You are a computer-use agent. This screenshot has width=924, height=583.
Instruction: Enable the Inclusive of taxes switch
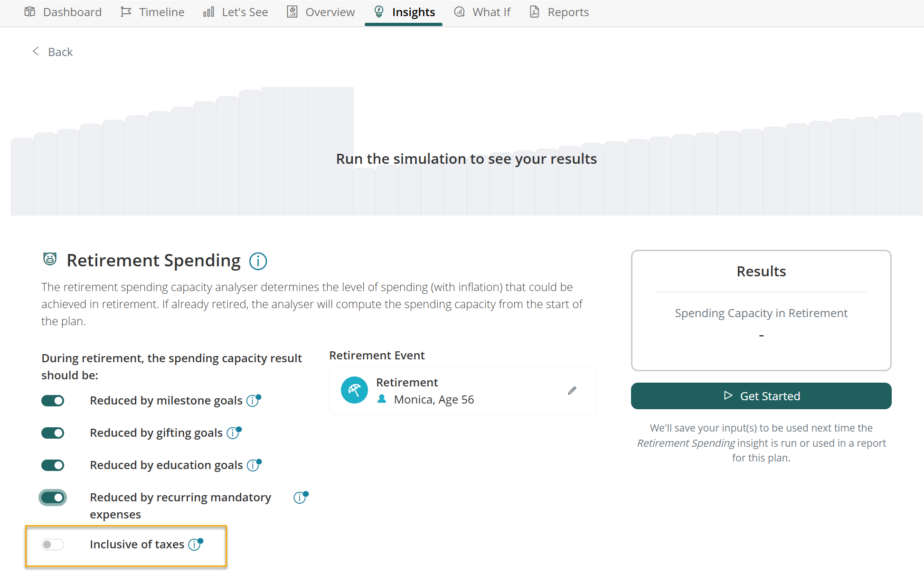[x=53, y=545]
